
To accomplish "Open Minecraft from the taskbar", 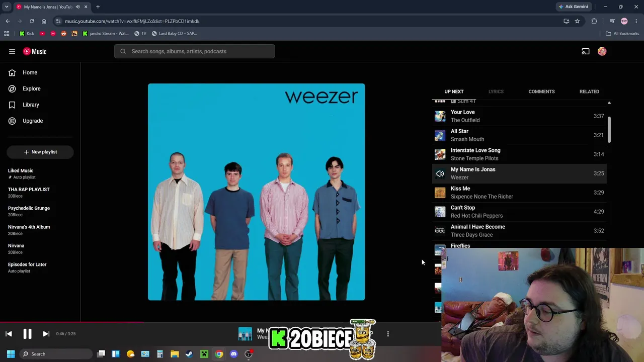I will [204, 354].
